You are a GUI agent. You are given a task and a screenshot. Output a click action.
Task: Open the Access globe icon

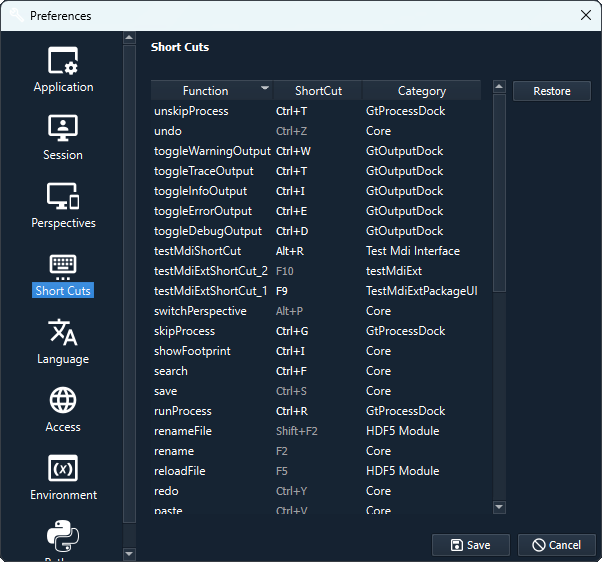63,400
